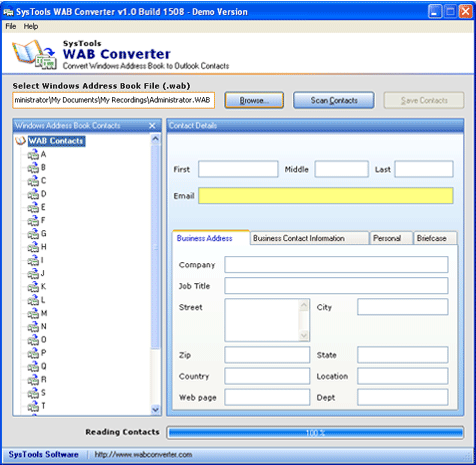
Task: Select the contact group icon for A
Action: tap(33, 155)
